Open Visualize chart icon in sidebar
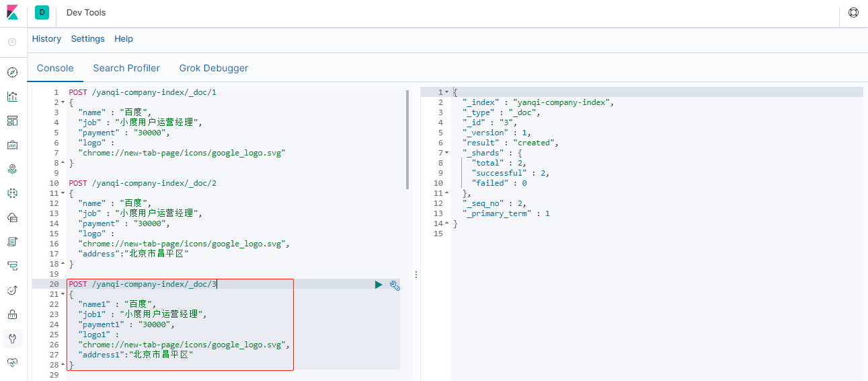 coord(12,96)
